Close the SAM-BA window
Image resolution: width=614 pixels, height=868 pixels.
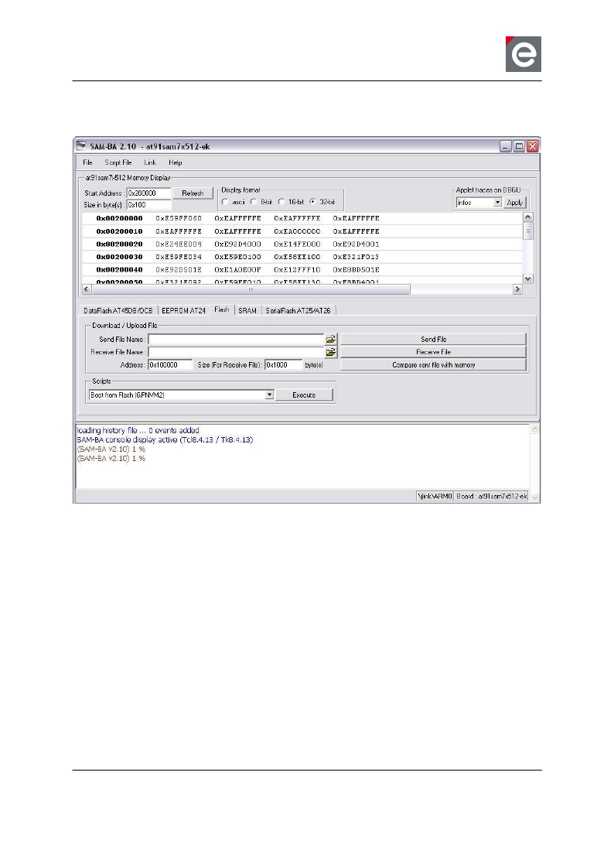[x=532, y=146]
